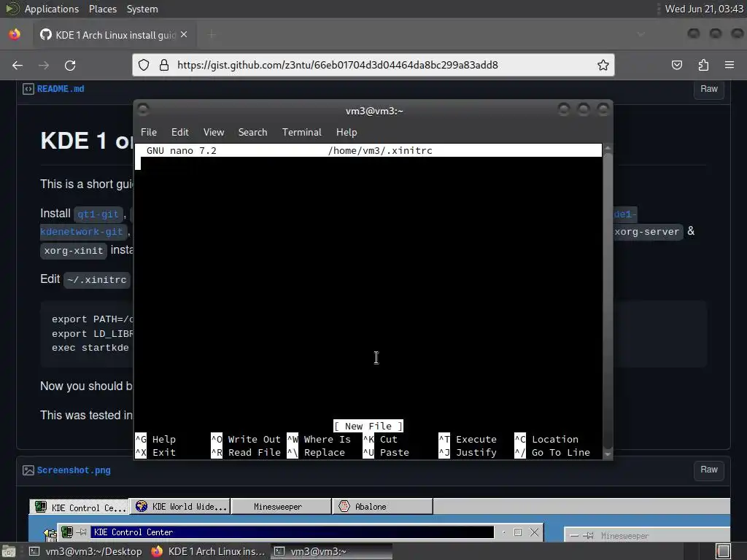Click the Minesweeper item in screenshot
Image resolution: width=747 pixels, height=560 pixels.
pos(281,507)
